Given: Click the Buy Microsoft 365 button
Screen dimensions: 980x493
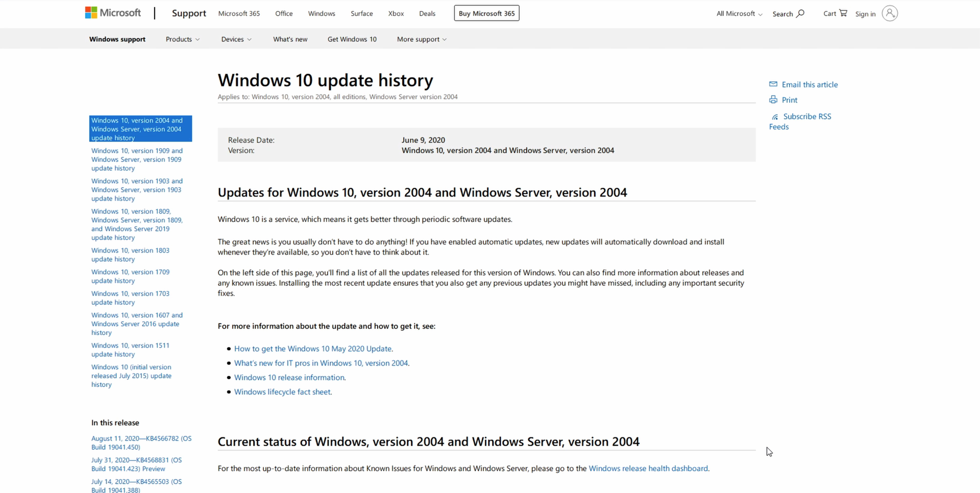Looking at the screenshot, I should (x=486, y=13).
